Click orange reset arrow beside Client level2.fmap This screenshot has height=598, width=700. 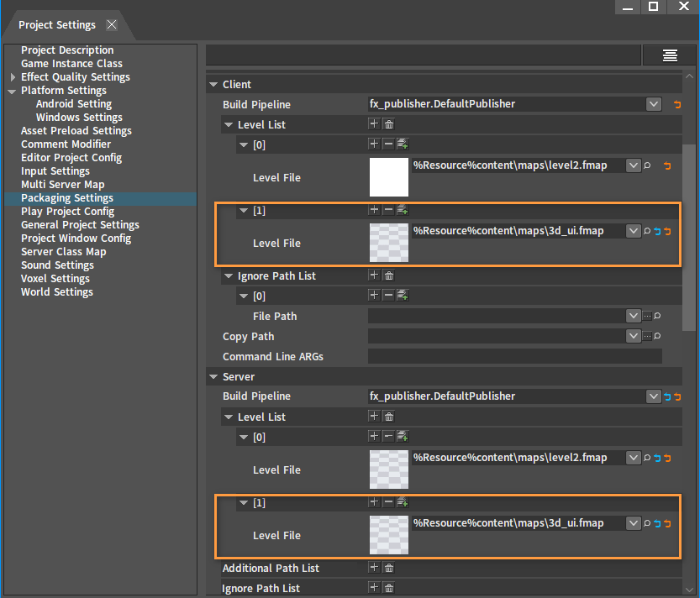pos(667,165)
